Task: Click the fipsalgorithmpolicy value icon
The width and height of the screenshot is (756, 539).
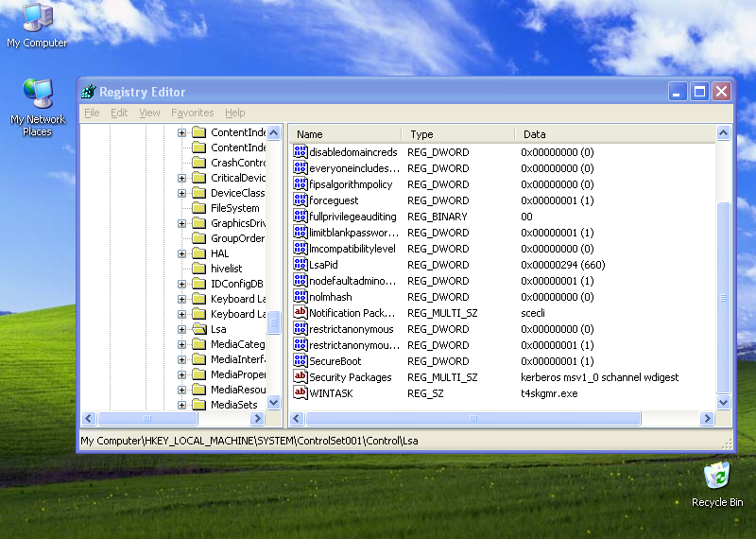Action: tap(300, 183)
